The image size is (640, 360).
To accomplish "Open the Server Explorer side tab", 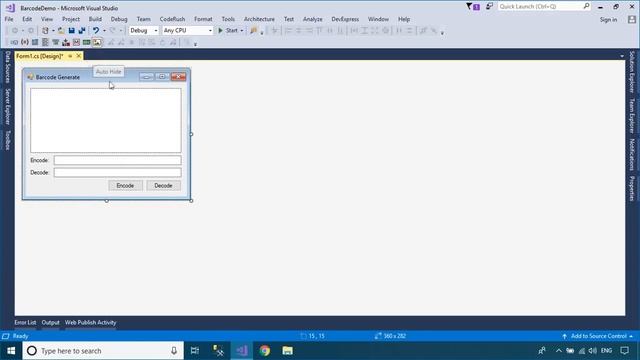I will pyautogui.click(x=7, y=106).
